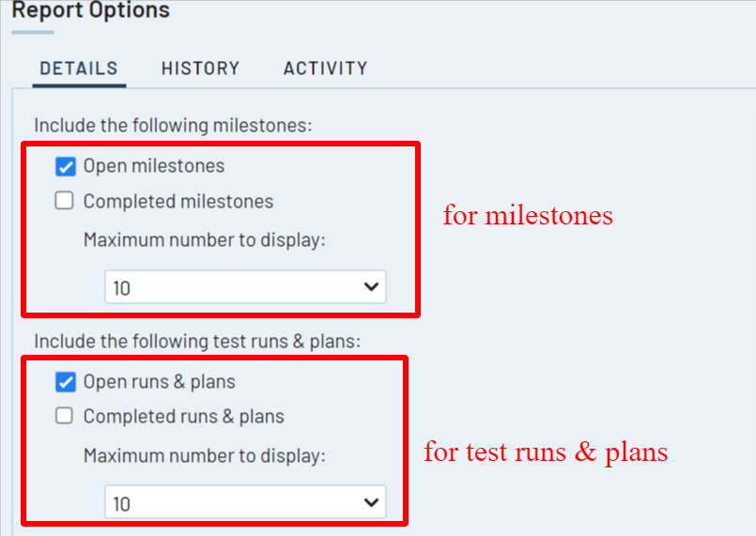Click the red "for test runs & plans" annotation
756x536 pixels.
[546, 452]
